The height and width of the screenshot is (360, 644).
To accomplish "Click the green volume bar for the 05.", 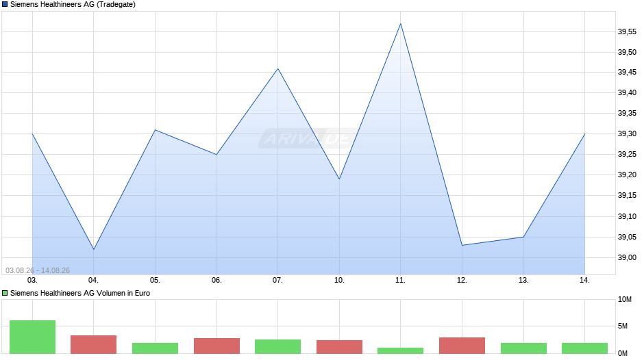I will pos(156,348).
